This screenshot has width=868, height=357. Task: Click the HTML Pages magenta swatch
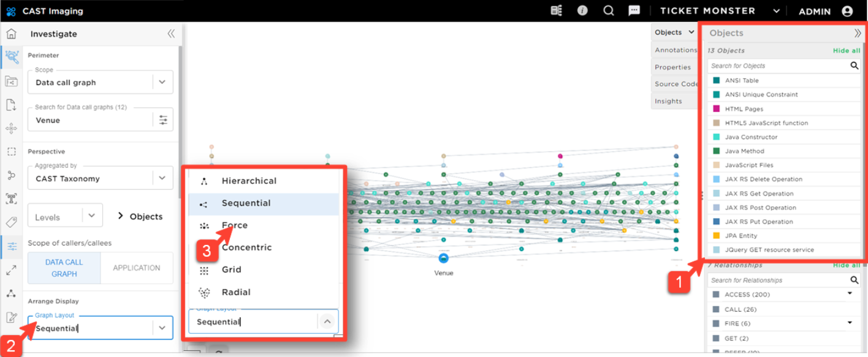pyautogui.click(x=715, y=108)
